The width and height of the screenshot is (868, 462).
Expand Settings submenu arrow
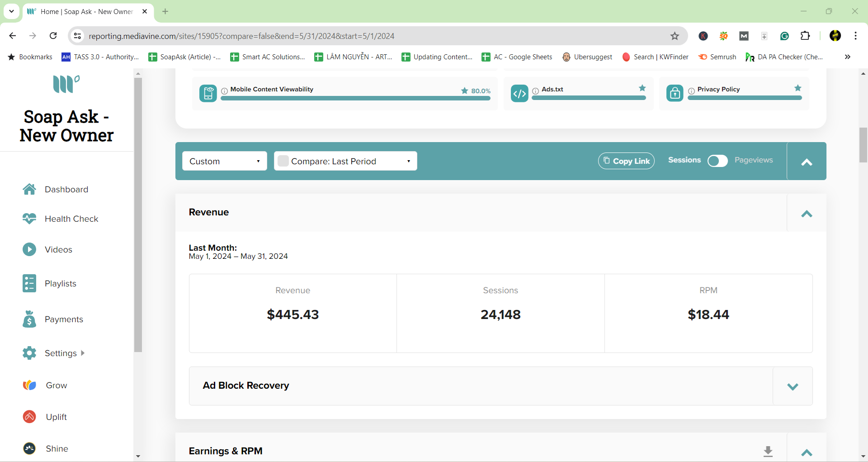coord(83,353)
